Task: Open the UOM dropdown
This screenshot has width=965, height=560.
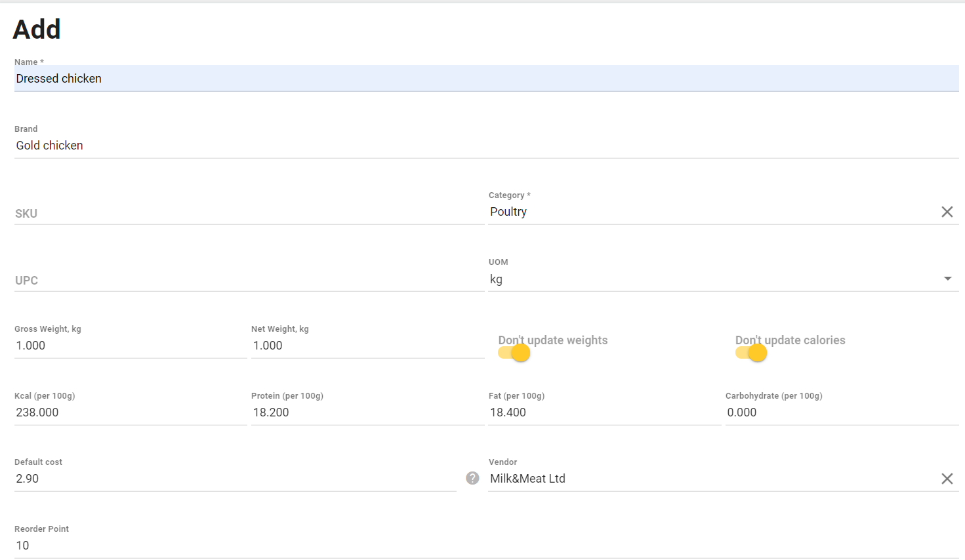Action: (947, 279)
